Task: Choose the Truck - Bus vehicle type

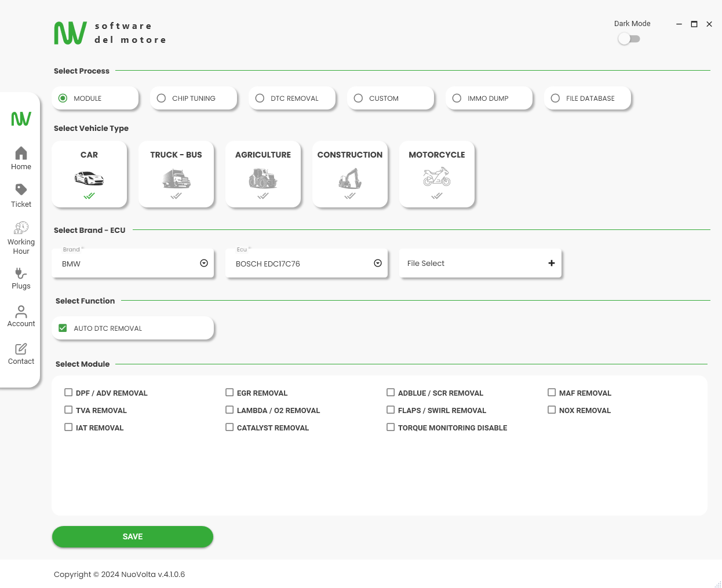Action: point(176,174)
